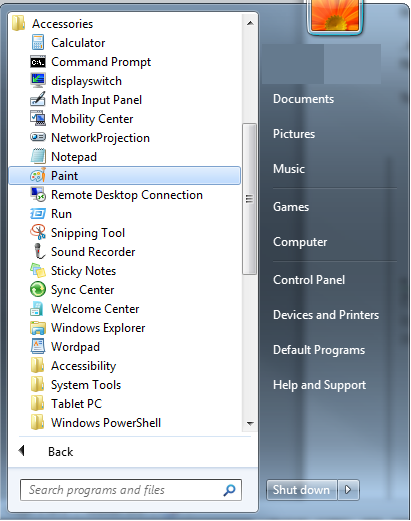
Task: Open Music library
Action: click(x=289, y=169)
